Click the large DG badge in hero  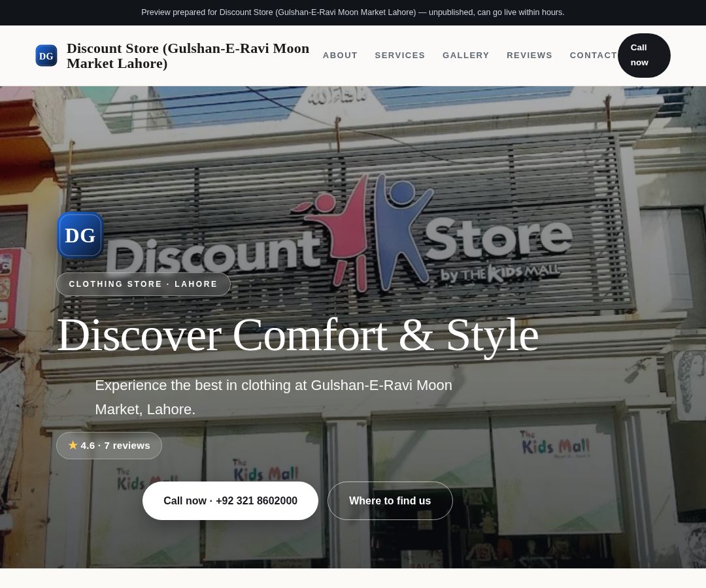click(80, 235)
